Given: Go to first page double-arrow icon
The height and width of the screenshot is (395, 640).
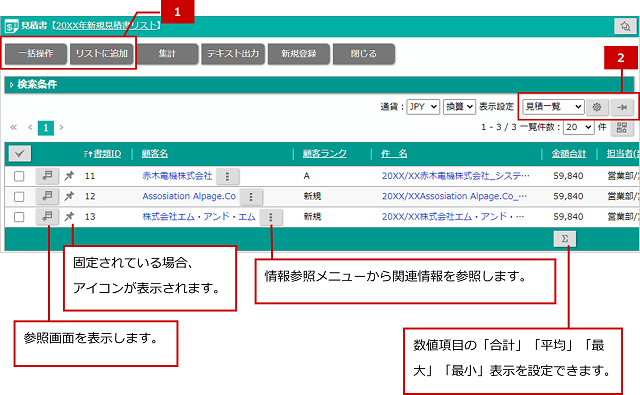Looking at the screenshot, I should click(x=13, y=127).
